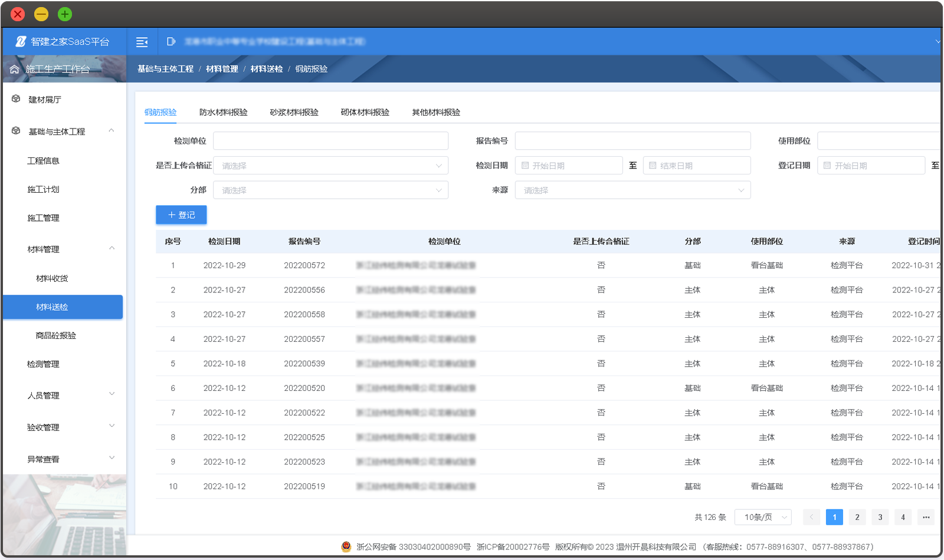Select 材料送检 submenu item
The height and width of the screenshot is (560, 944).
(x=63, y=307)
